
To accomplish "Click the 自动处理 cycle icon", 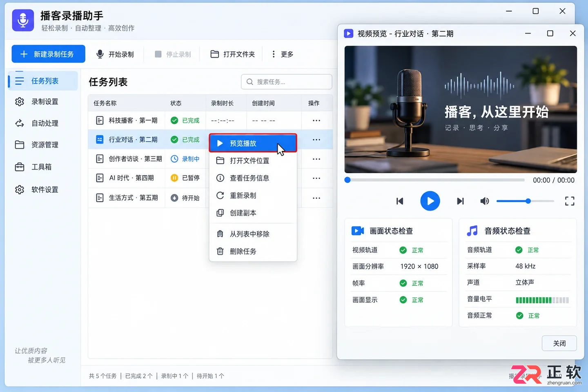I will click(x=20, y=123).
